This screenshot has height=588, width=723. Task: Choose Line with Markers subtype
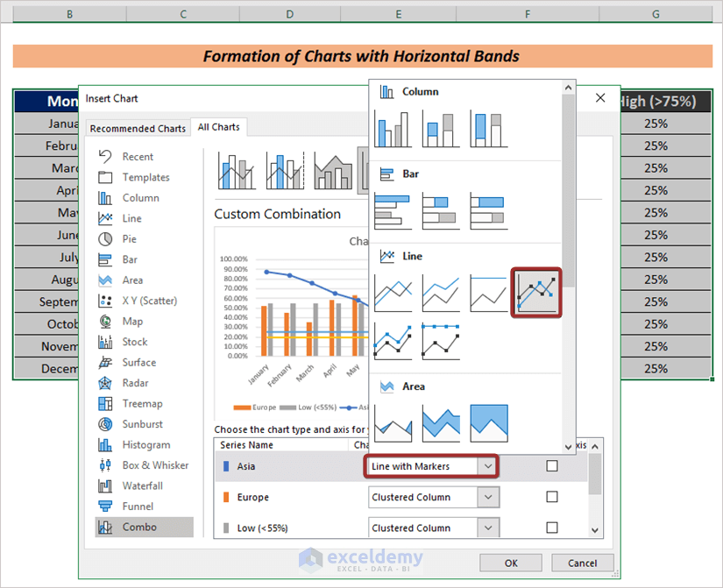536,293
